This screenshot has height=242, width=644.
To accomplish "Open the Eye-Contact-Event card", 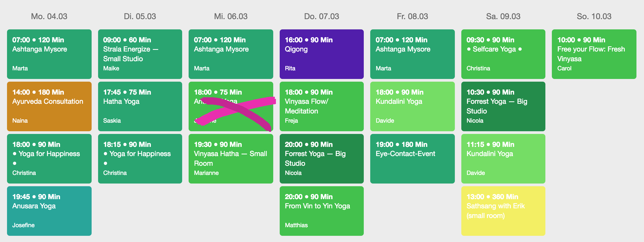I will [x=413, y=159].
